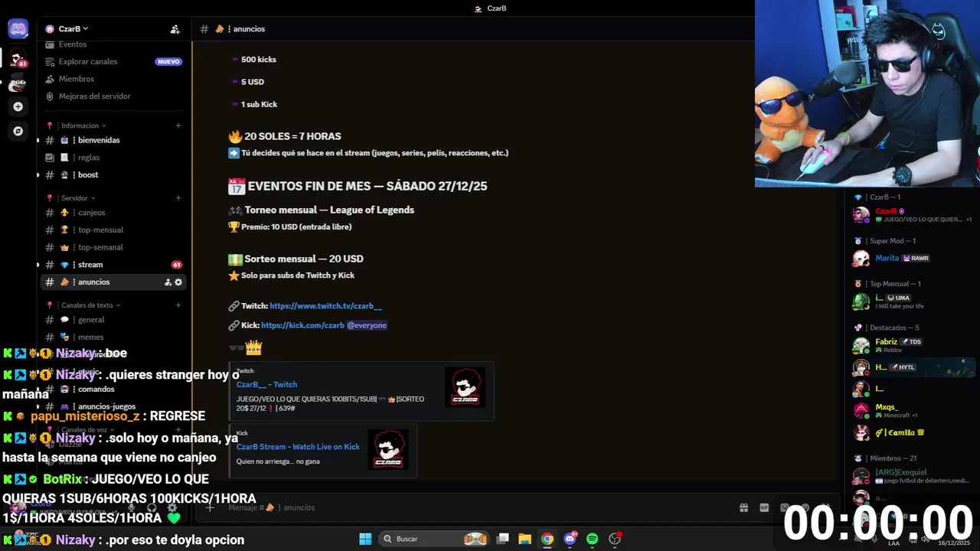The width and height of the screenshot is (980, 551).
Task: Open Explorar canales
Action: tap(115, 62)
